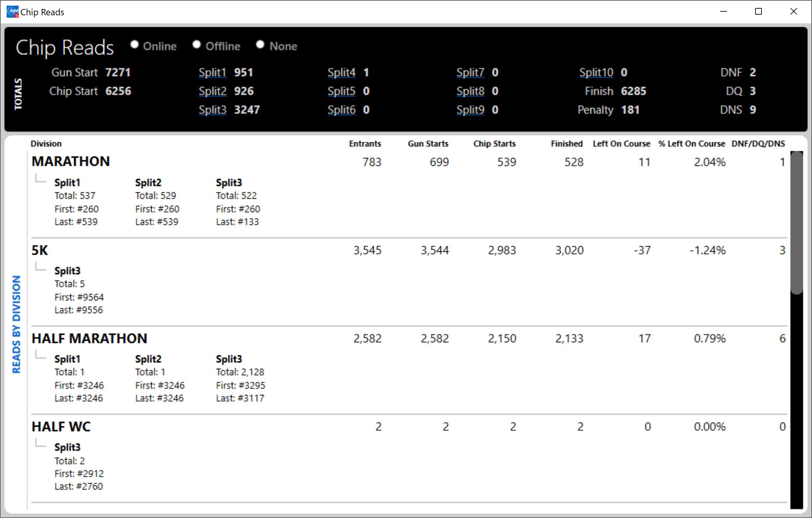Select the Offline radio option
The width and height of the screenshot is (812, 518).
196,45
